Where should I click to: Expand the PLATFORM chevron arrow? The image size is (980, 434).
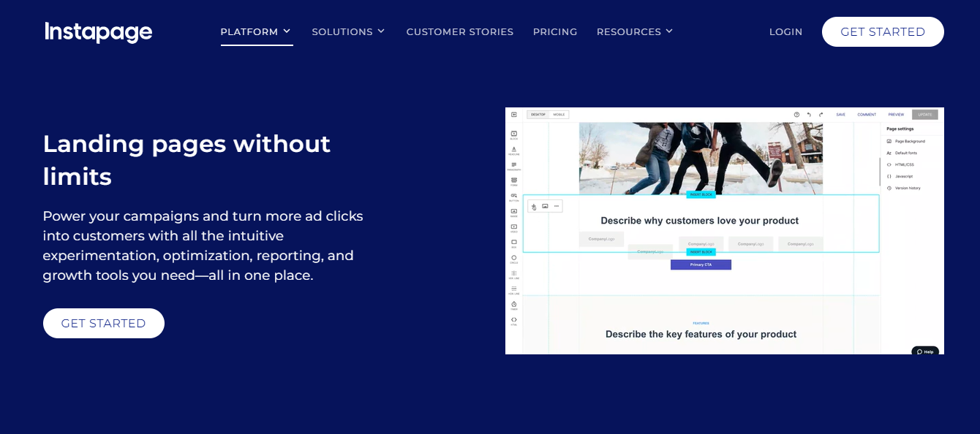287,31
